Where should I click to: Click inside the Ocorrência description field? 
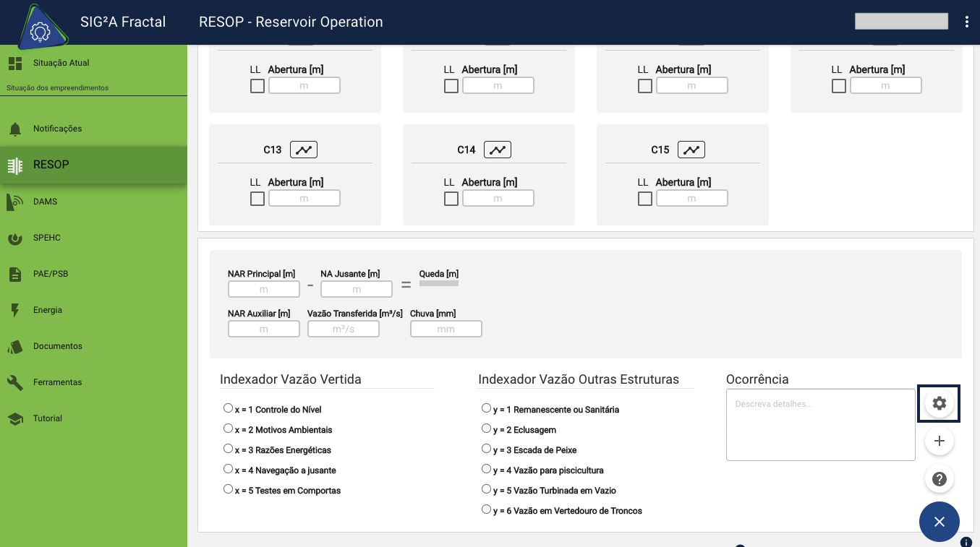pyautogui.click(x=820, y=424)
